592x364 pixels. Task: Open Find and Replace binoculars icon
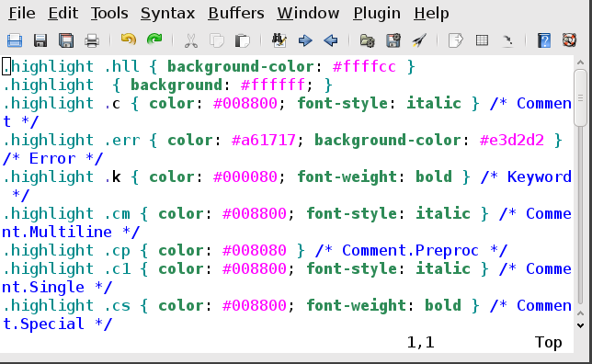pos(279,40)
